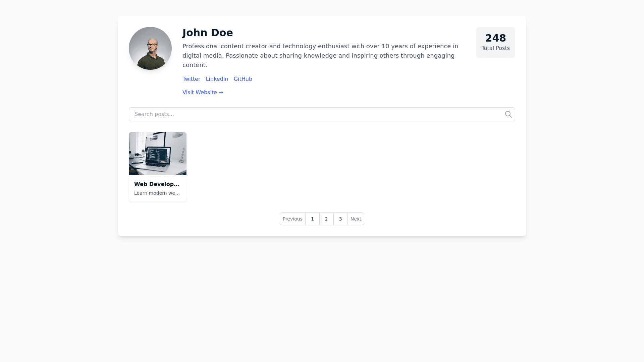The height and width of the screenshot is (362, 644).
Task: Go to the Next page
Action: point(356,219)
